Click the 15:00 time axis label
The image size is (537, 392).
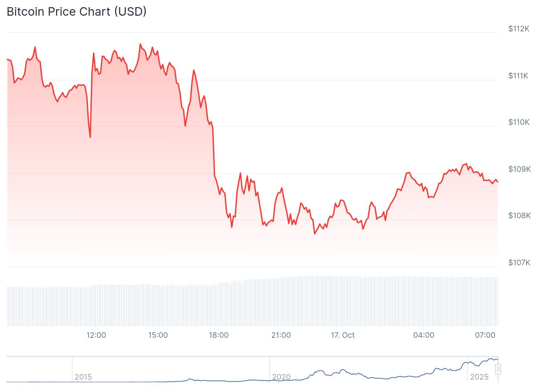(158, 335)
